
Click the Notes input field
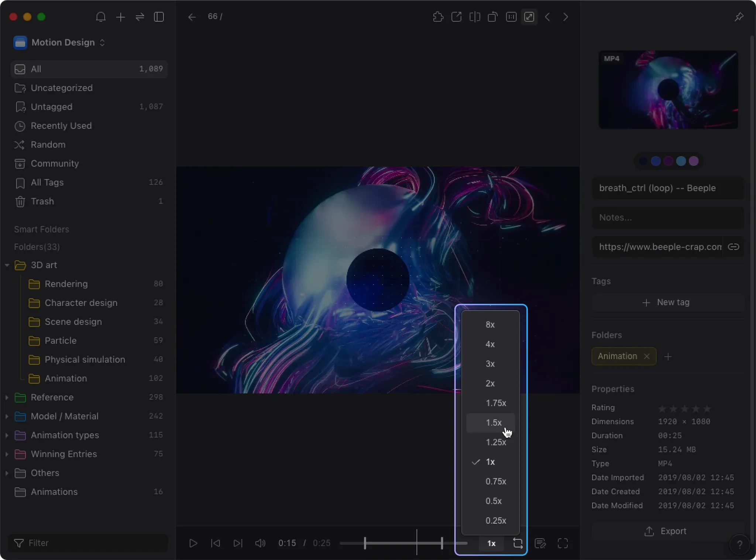click(667, 217)
